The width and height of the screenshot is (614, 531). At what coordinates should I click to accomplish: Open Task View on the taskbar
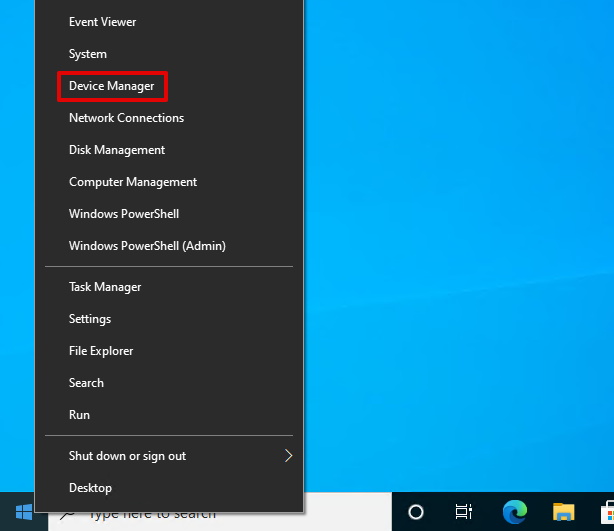click(x=464, y=512)
